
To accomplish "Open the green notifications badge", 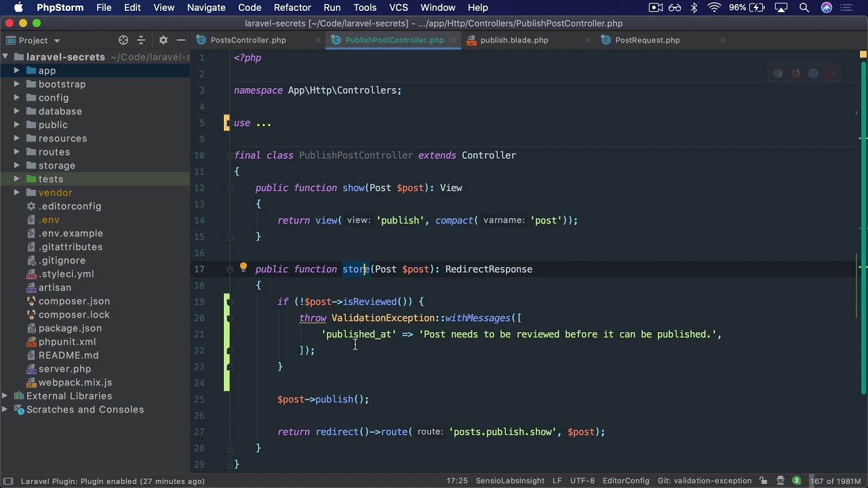I will point(796,481).
